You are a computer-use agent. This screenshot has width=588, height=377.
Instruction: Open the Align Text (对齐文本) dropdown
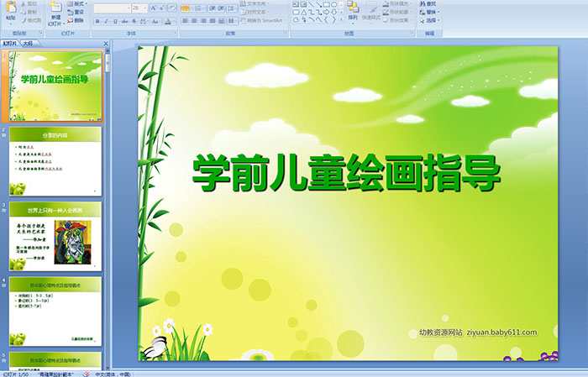click(x=255, y=12)
